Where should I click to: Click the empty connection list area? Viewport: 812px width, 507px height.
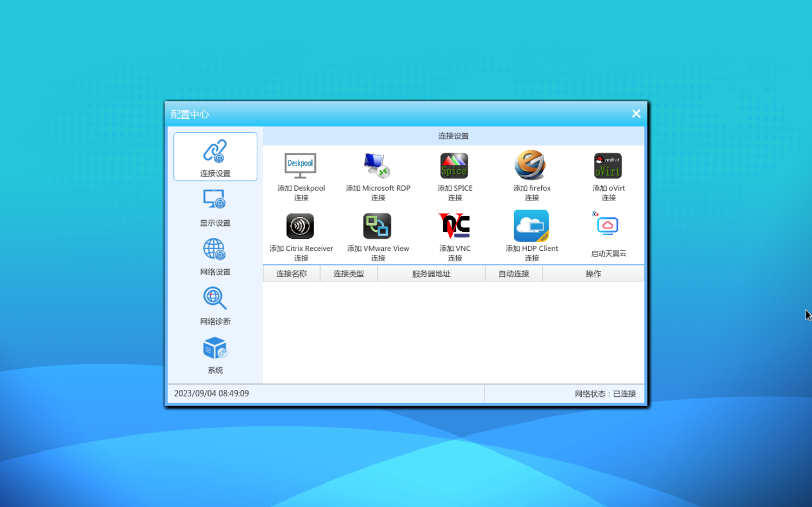pos(453,333)
